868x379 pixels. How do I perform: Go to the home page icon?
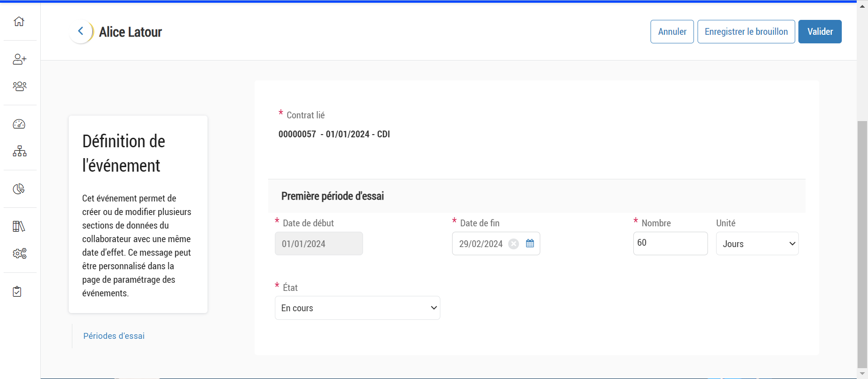pos(19,21)
